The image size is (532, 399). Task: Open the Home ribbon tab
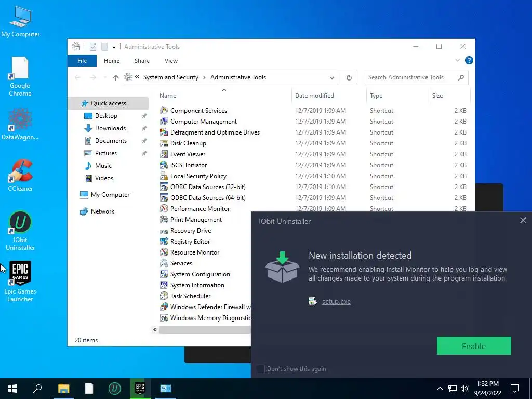[x=112, y=61]
